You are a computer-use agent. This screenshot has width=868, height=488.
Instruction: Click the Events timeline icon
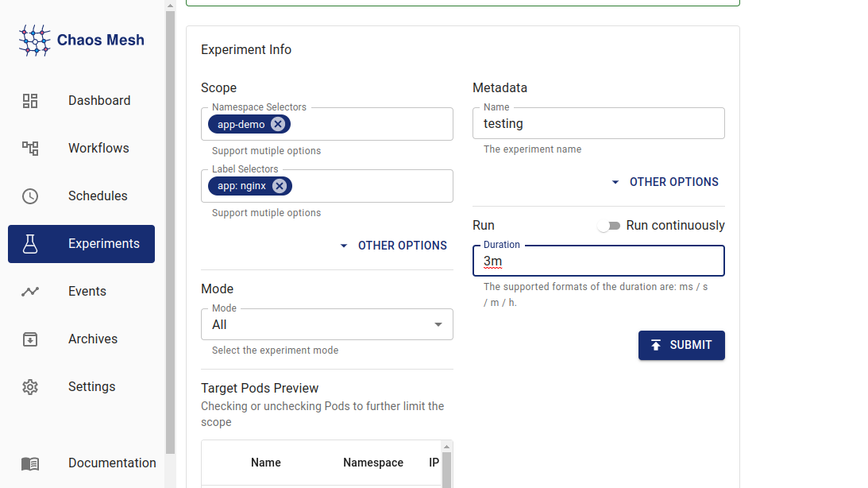click(30, 292)
